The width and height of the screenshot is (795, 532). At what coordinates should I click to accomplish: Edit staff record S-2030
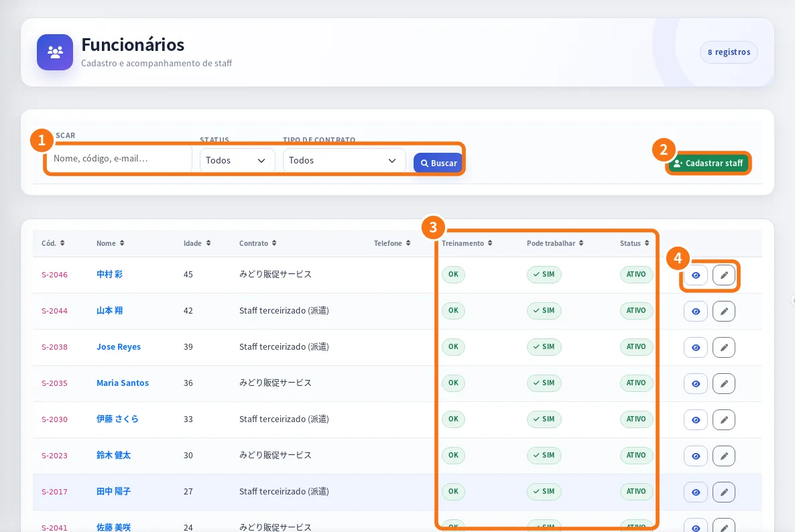point(724,419)
